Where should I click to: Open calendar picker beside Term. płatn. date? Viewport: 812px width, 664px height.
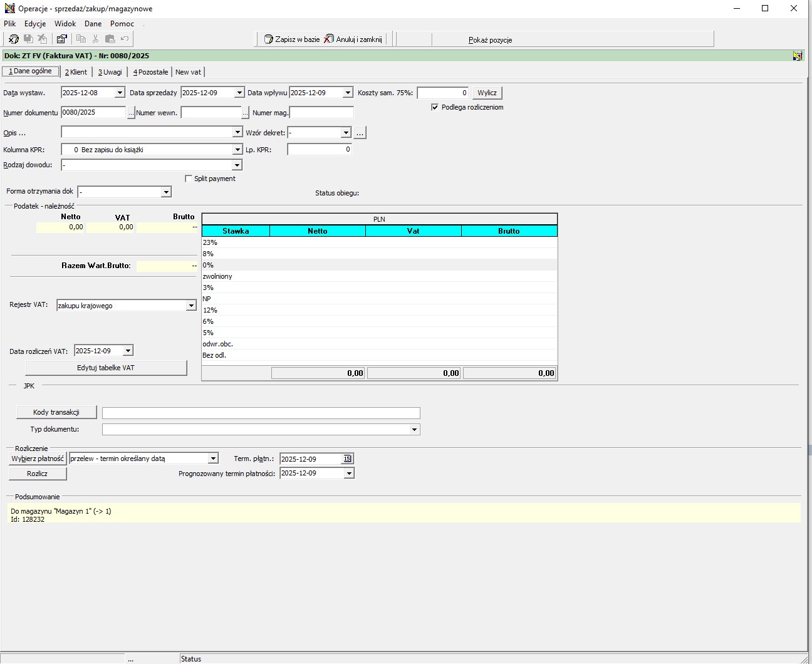(347, 459)
